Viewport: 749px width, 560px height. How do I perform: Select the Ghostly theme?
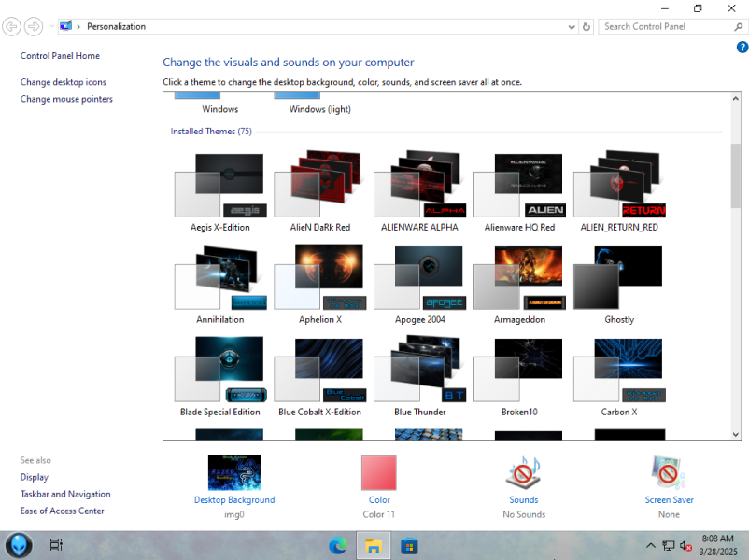click(619, 284)
